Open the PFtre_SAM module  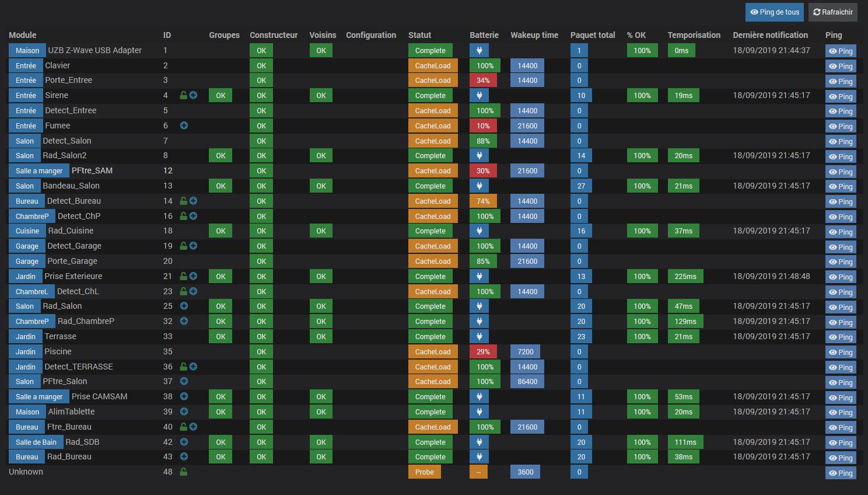click(x=92, y=170)
